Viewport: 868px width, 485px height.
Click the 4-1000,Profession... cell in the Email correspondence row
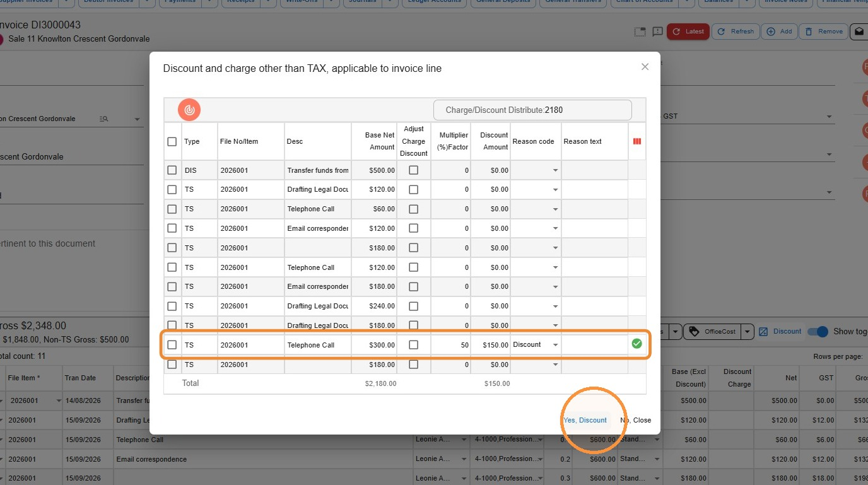(507, 459)
